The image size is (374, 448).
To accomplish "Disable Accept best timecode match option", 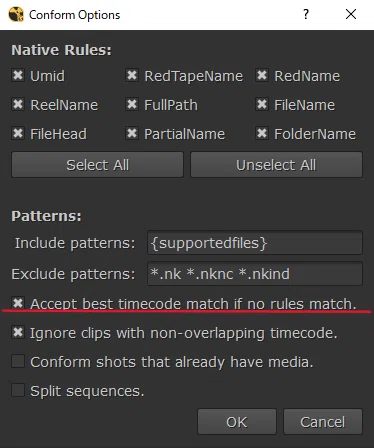I will tap(18, 303).
